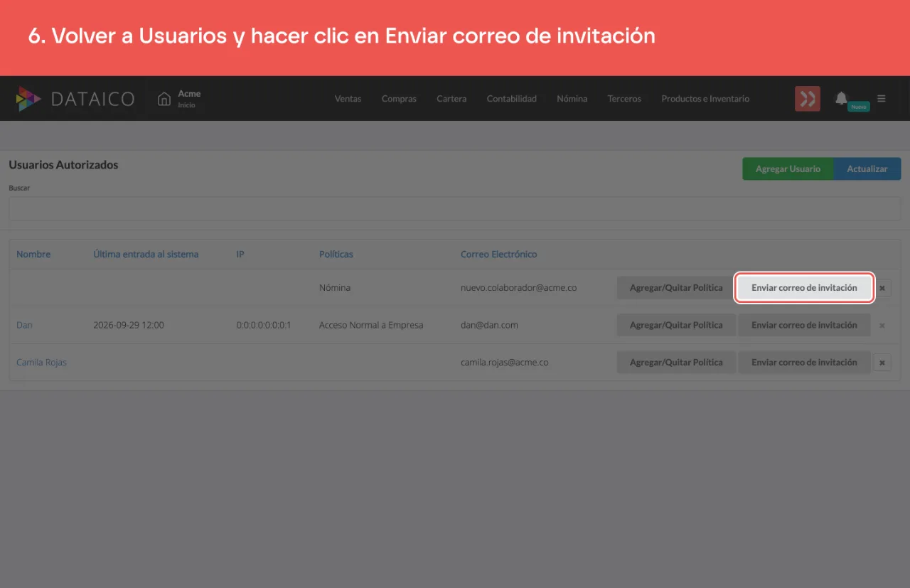Sort by the IP column header
Screen dimensions: 910x588
click(x=240, y=254)
